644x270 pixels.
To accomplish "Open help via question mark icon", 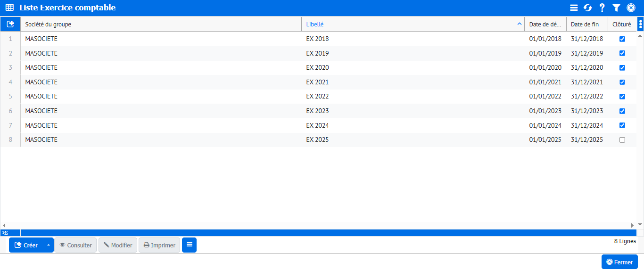I will 602,8.
